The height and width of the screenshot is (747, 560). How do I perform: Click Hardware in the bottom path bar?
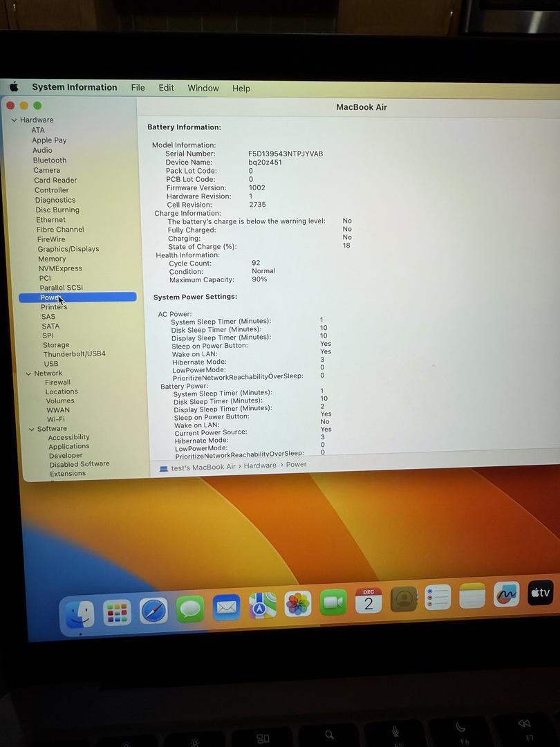click(260, 465)
